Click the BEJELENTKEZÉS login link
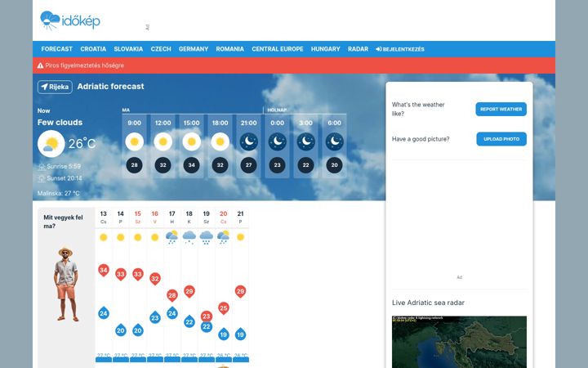The width and height of the screenshot is (588, 368). coord(400,49)
